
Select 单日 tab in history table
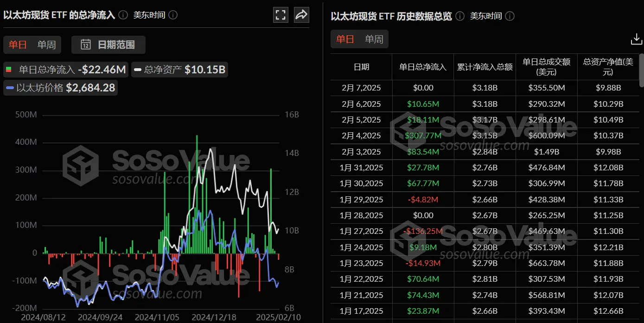point(345,39)
